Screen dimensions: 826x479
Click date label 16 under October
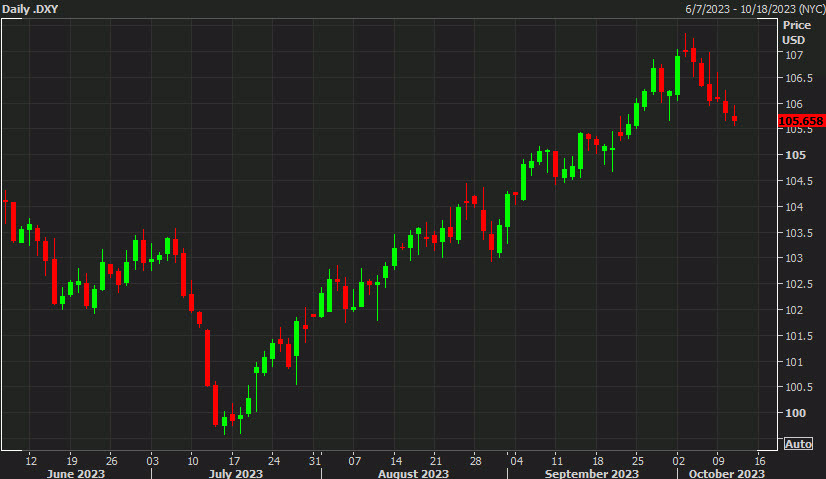[x=760, y=461]
